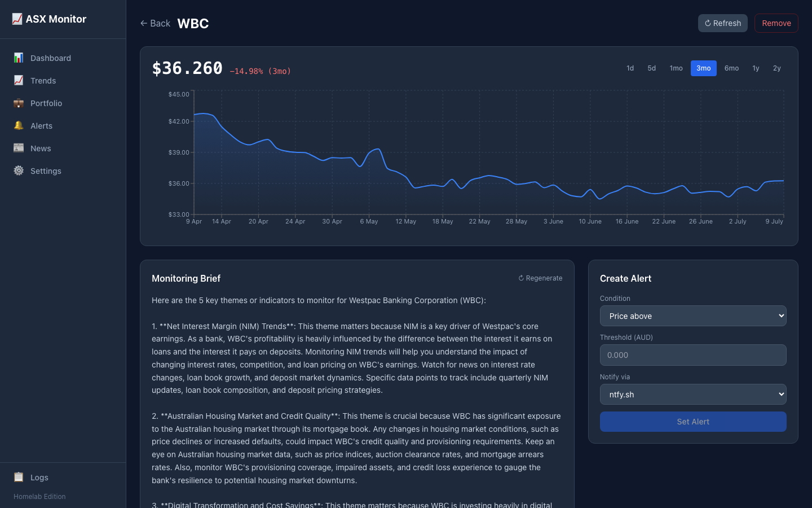Click the Trends chart icon in sidebar
The width and height of the screenshot is (812, 508).
(x=19, y=80)
